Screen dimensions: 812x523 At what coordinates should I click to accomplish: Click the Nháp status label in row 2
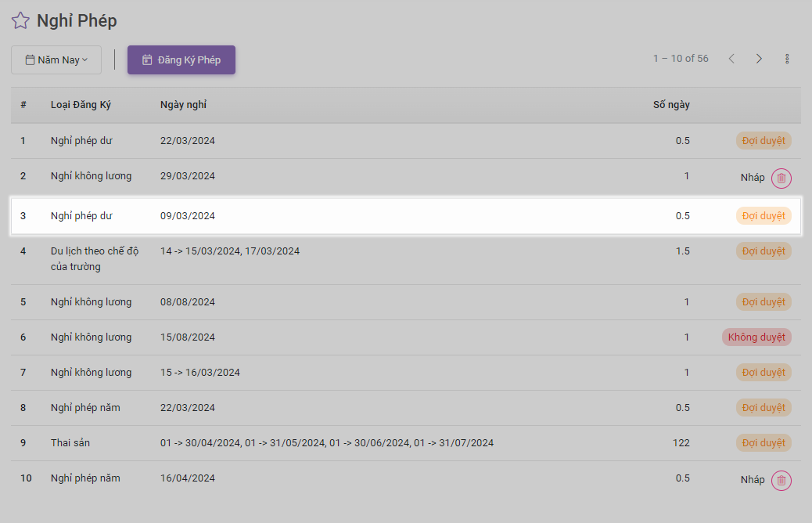click(x=753, y=178)
